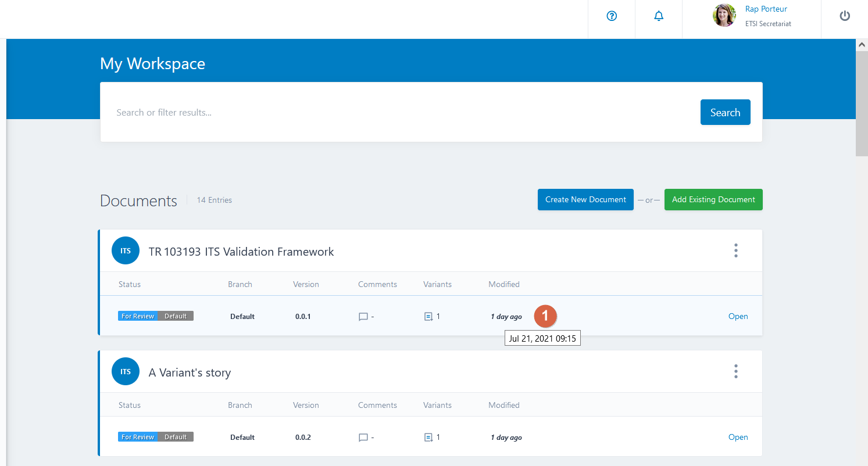Click Default branch value in TR 103193 row
Viewport: 868px width, 466px height.
coord(242,317)
